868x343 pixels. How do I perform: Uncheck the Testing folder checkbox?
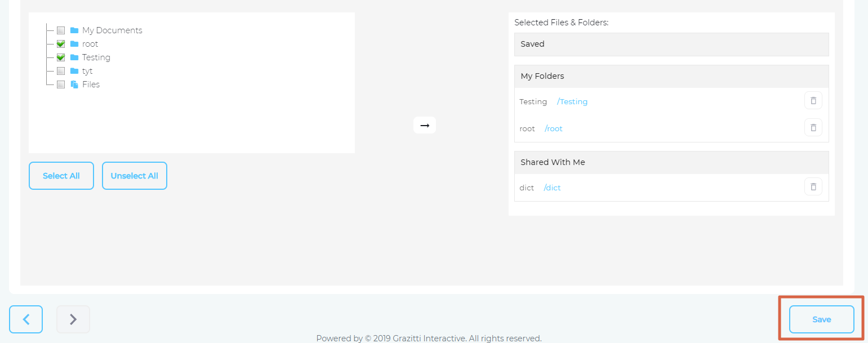[61, 57]
